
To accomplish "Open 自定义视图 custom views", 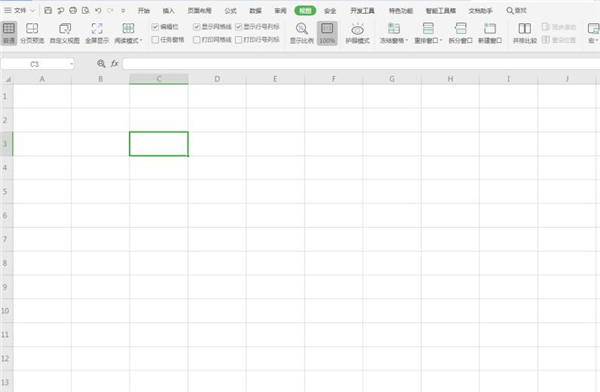I will (x=65, y=33).
